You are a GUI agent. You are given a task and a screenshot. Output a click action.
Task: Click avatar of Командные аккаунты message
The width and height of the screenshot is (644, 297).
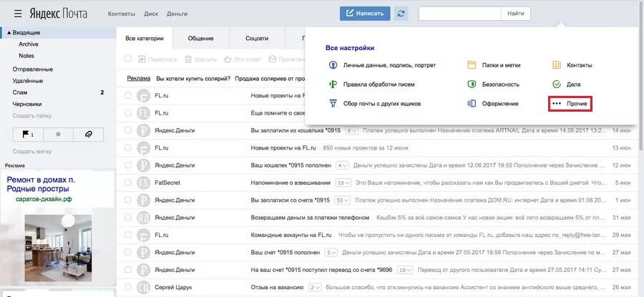tap(143, 235)
